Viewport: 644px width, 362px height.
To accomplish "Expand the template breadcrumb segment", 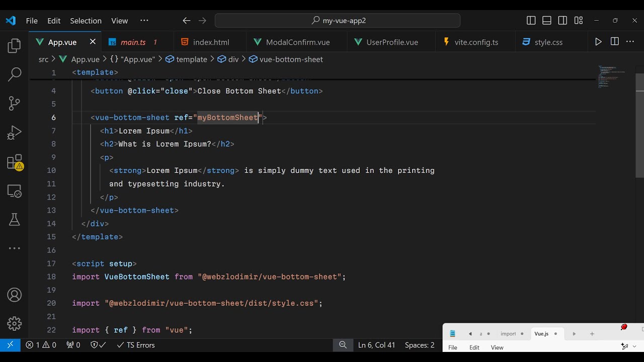I will (x=186, y=59).
